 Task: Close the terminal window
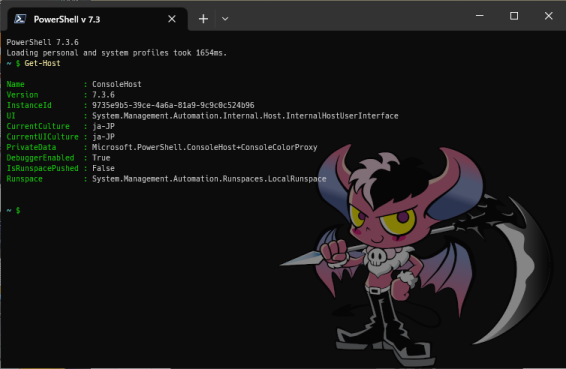548,16
